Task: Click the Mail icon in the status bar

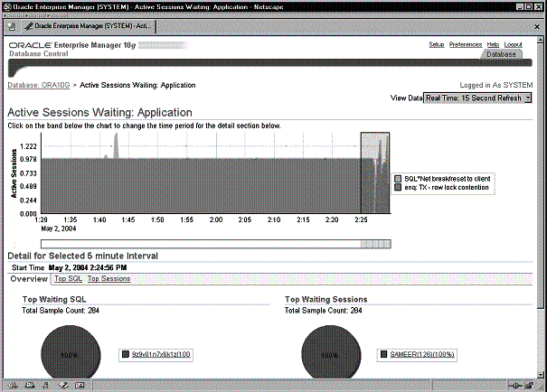Action: point(30,386)
